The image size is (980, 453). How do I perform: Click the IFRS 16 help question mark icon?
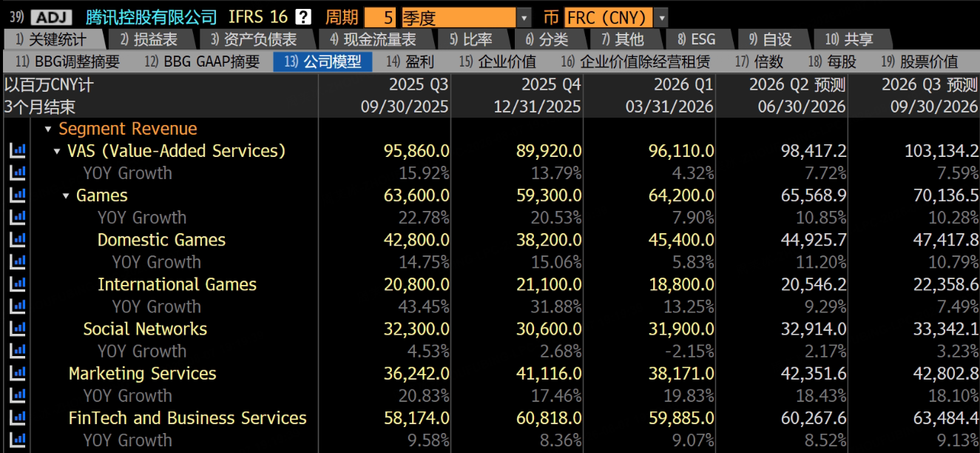[303, 17]
